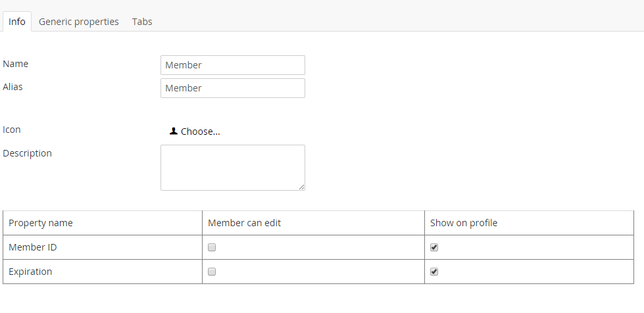Click the Member can edit column header
This screenshot has width=644, height=313.
click(244, 223)
